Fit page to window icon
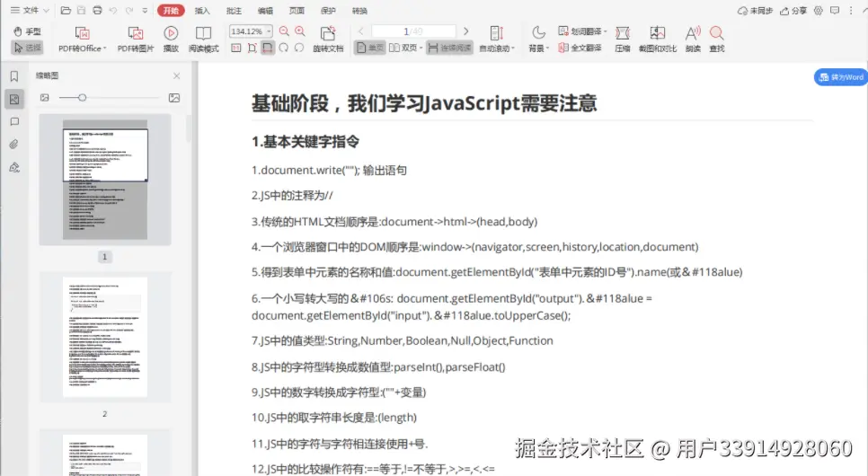 pos(252,48)
